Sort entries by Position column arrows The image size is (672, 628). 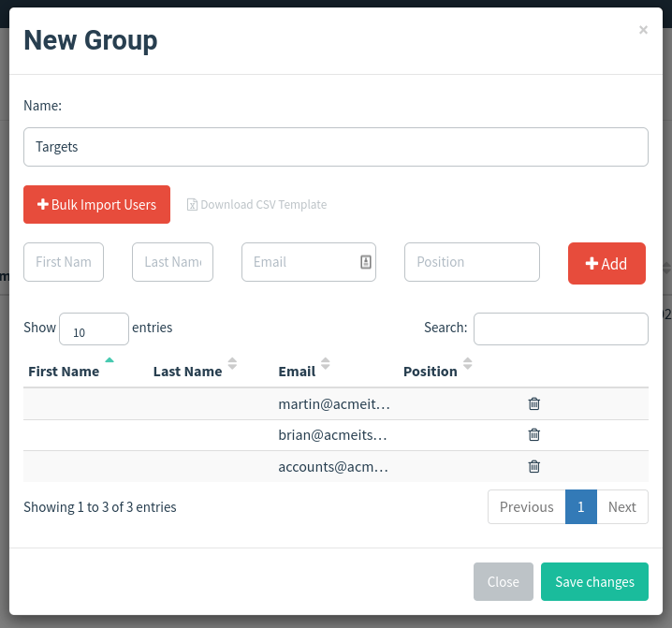click(x=468, y=363)
